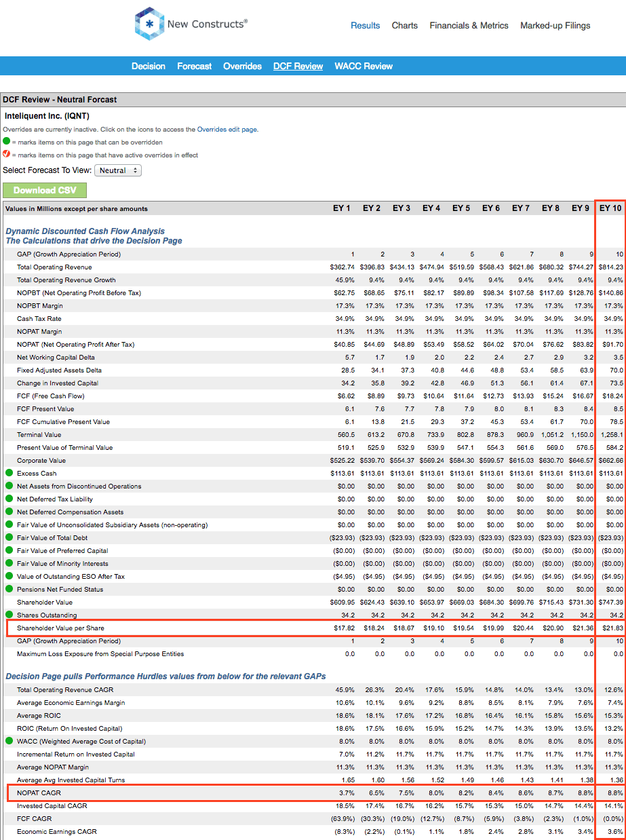
Task: Select the $140.86 NOPBT value in EY 10
Action: pyautogui.click(x=612, y=292)
